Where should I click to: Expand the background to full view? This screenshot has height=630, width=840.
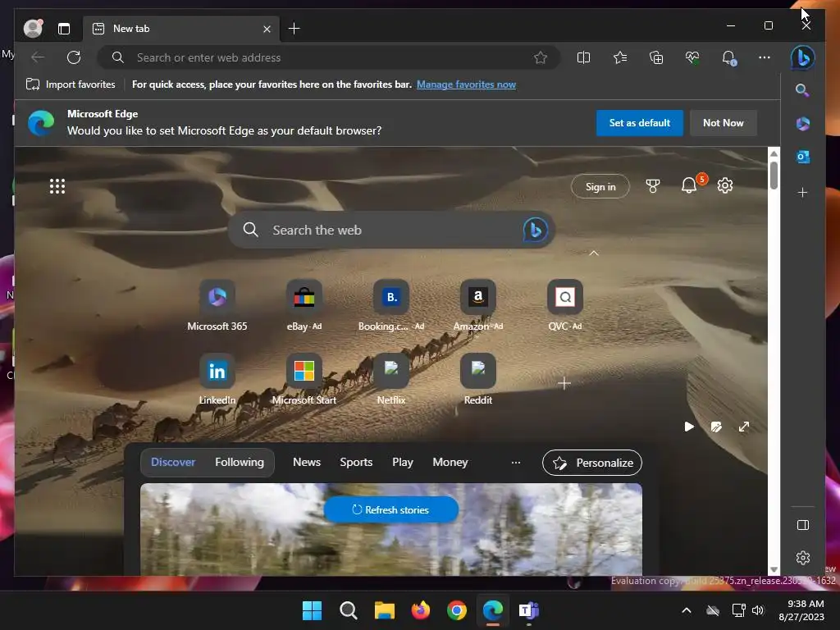(744, 427)
